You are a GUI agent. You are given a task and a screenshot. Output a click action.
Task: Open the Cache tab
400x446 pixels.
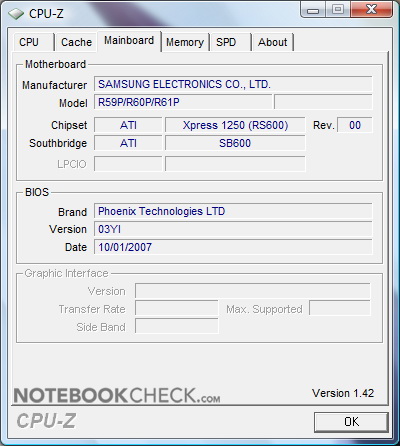(x=76, y=42)
